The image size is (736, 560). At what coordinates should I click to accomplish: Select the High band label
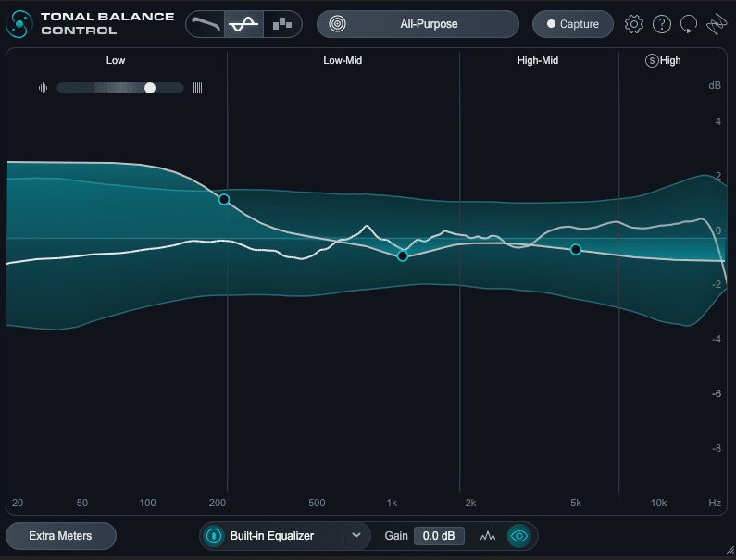coord(670,60)
